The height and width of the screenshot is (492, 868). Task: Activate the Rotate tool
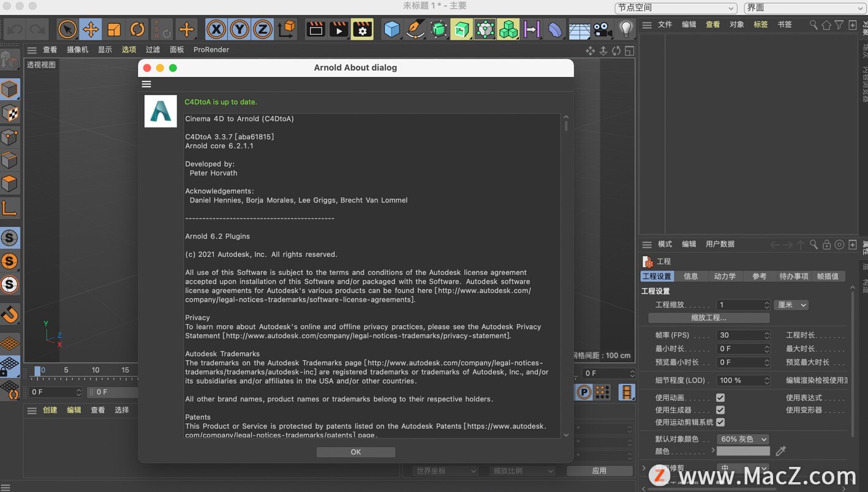tap(137, 29)
